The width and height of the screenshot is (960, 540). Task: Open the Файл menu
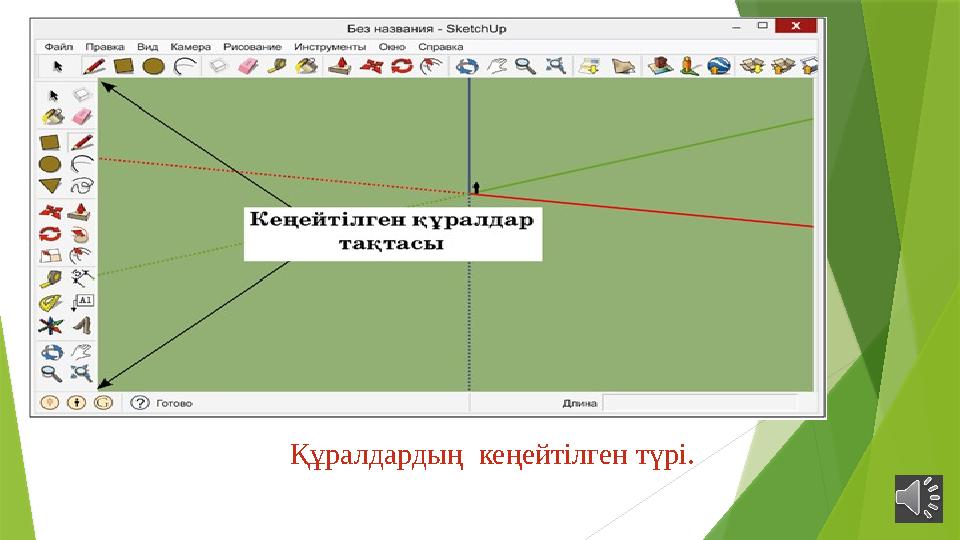(x=59, y=47)
